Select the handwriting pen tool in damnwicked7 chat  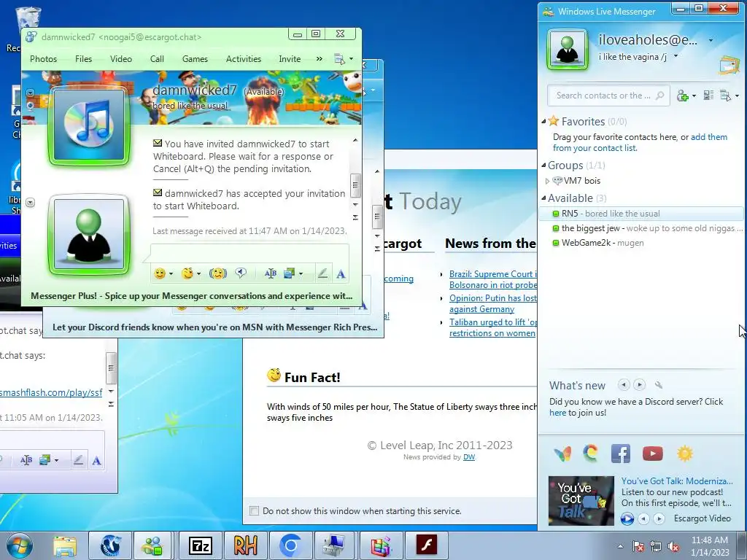[x=322, y=273]
